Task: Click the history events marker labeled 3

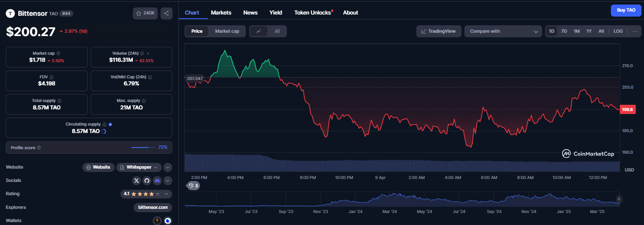Action: coord(193,186)
